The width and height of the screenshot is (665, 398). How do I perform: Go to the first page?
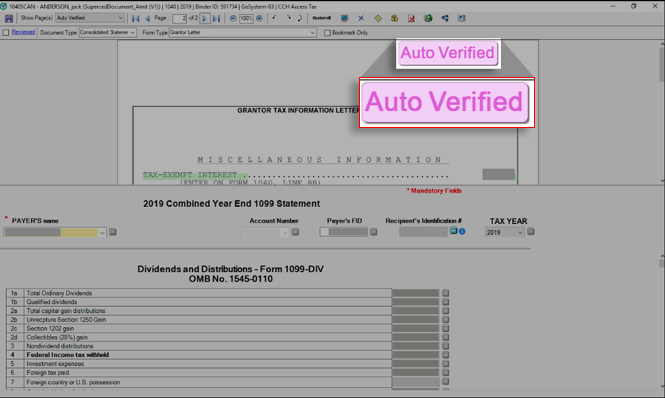tap(136, 18)
